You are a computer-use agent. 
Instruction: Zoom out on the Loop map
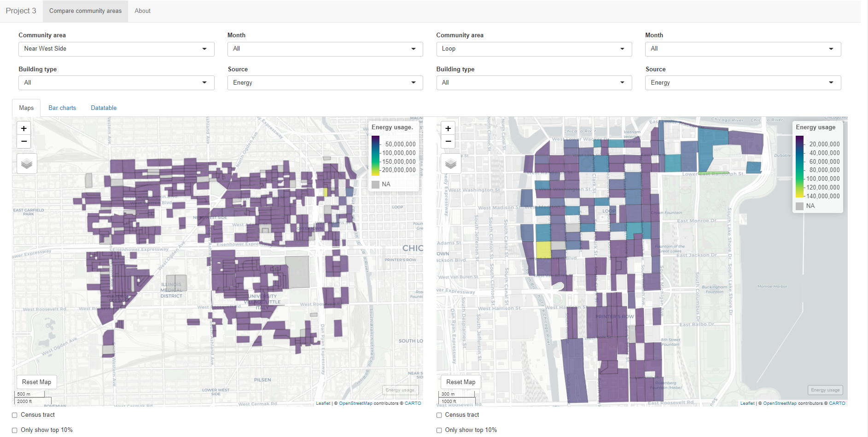pos(448,141)
